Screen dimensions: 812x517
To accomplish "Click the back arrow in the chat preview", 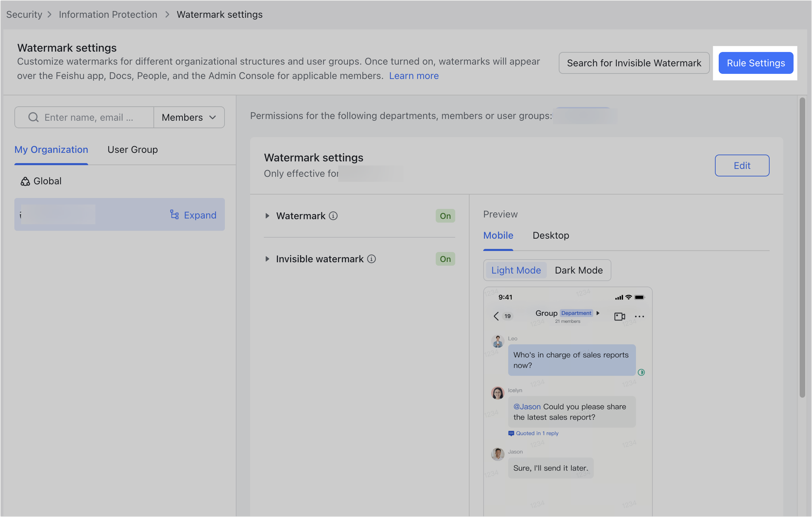I will pos(496,316).
